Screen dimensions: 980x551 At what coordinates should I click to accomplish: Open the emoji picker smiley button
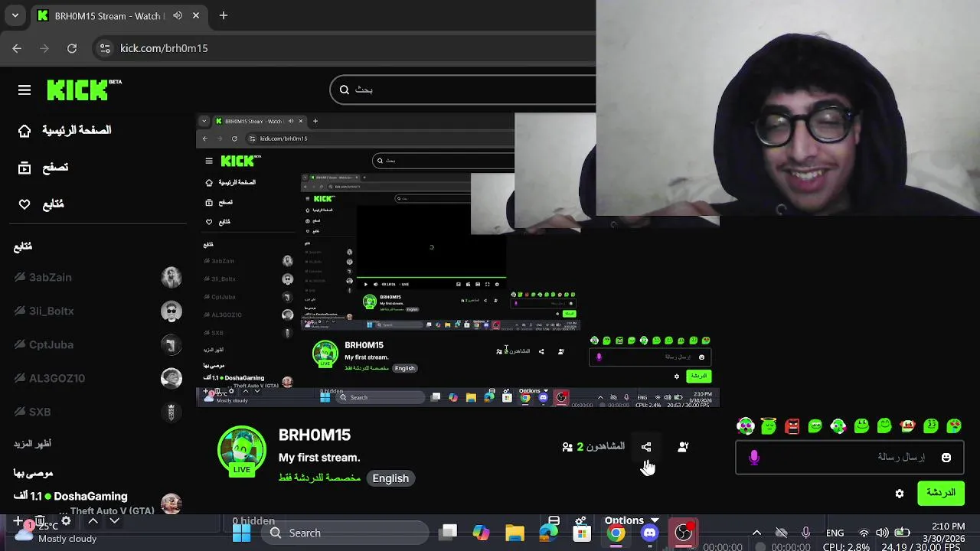click(946, 458)
